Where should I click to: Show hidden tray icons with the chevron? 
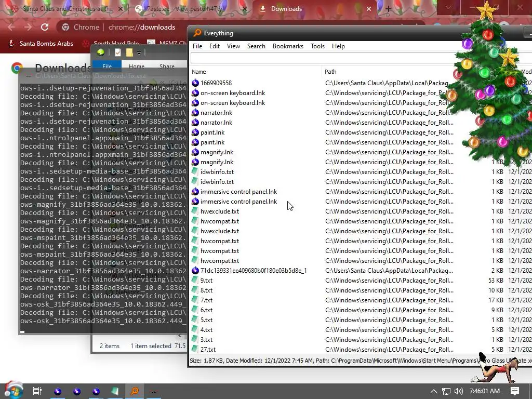click(x=434, y=391)
